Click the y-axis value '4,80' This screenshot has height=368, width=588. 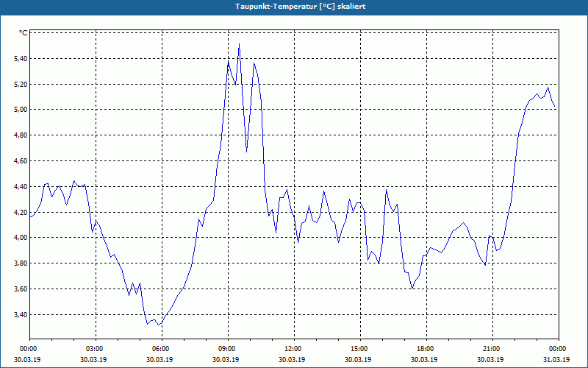click(x=21, y=135)
